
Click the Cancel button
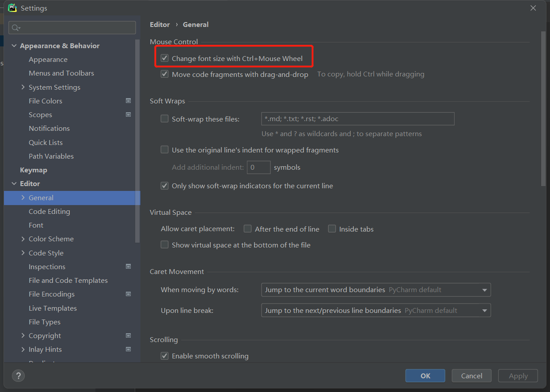[471, 376]
